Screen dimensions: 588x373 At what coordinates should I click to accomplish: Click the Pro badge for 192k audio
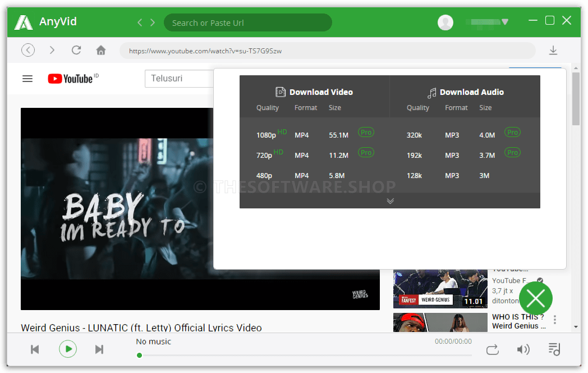(512, 152)
